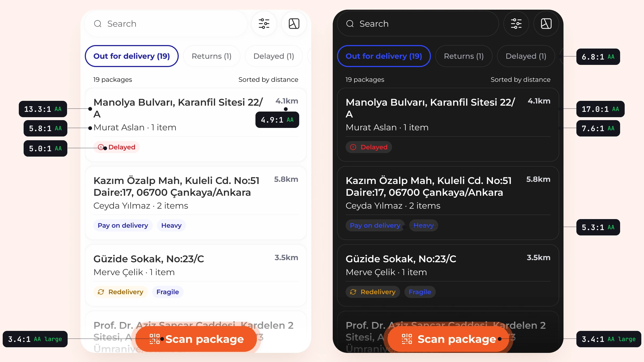Click Heavy tag in light card
644x362 pixels.
[171, 226]
